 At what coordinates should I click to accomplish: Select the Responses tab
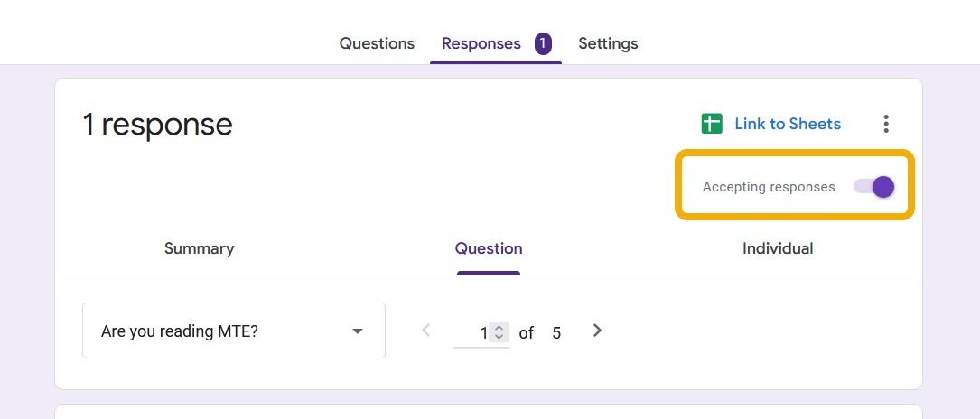(x=481, y=43)
